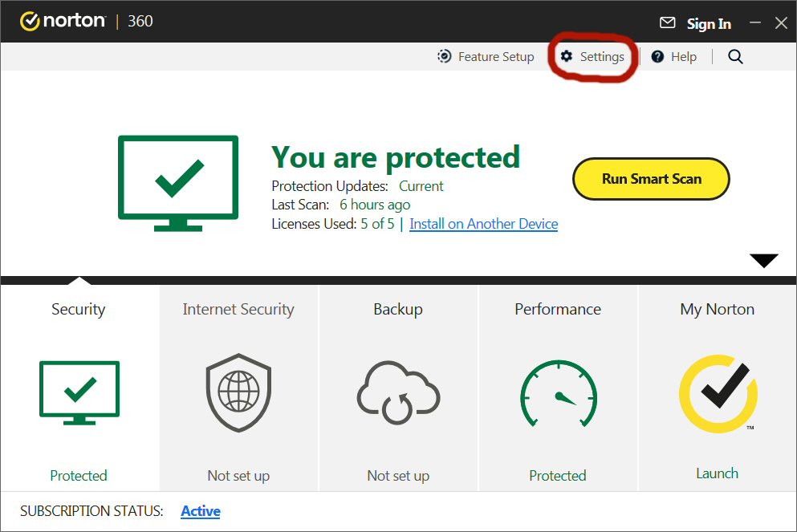
Task: Close the Norton 360 window
Action: 781,22
